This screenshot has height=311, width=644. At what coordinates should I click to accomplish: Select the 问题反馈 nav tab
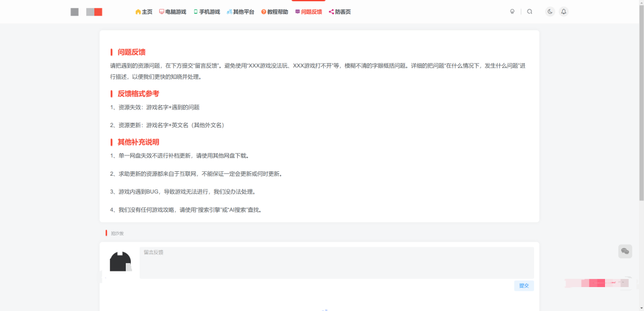tap(308, 12)
